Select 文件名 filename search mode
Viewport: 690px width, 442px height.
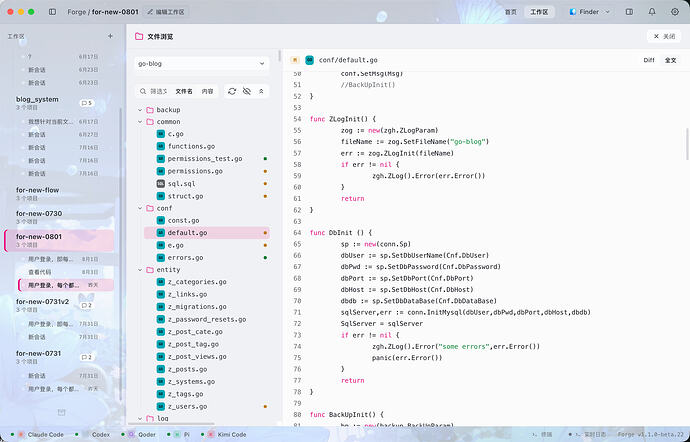[184, 91]
